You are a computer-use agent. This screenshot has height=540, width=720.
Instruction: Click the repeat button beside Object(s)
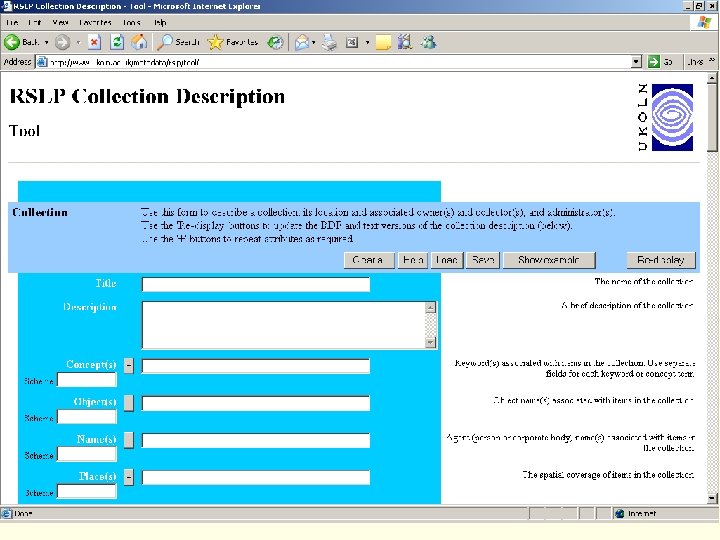point(129,403)
